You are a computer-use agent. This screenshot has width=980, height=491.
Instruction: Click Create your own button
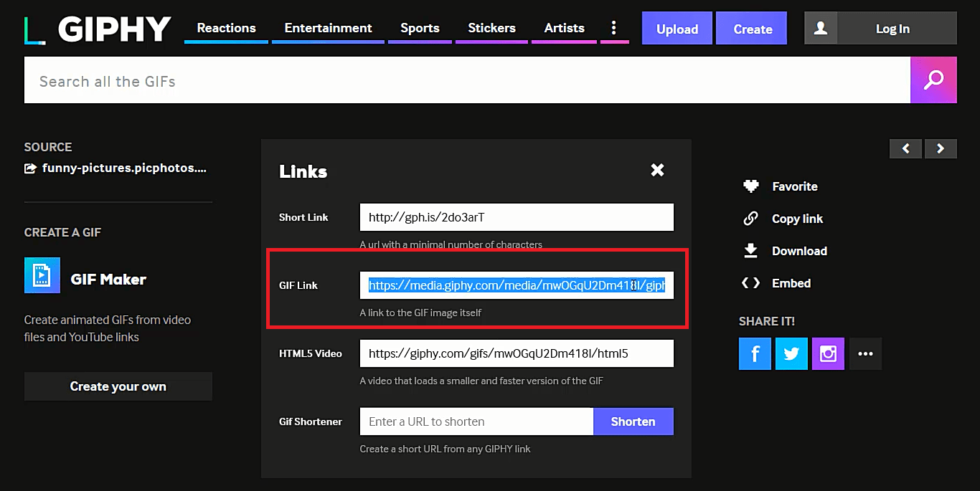[x=118, y=386]
